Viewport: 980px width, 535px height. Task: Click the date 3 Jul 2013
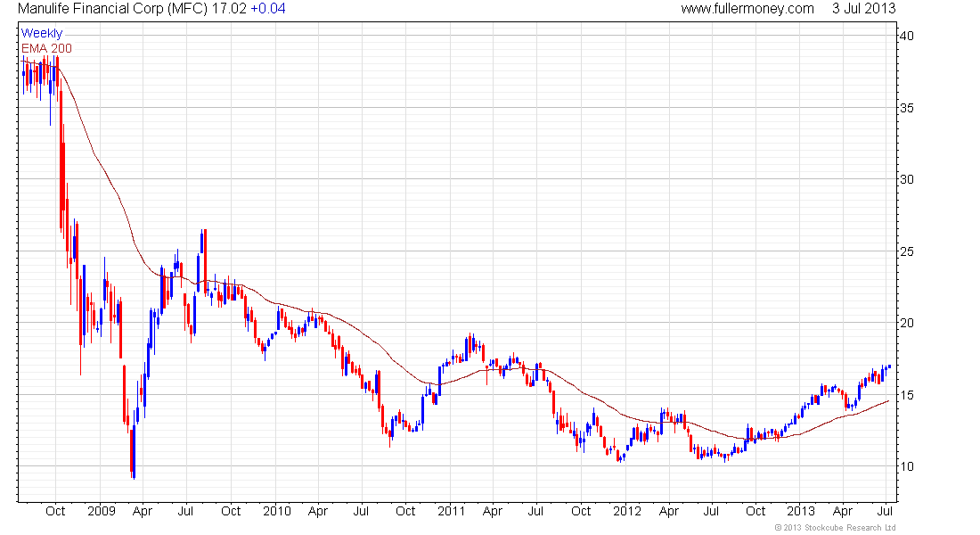(x=864, y=9)
